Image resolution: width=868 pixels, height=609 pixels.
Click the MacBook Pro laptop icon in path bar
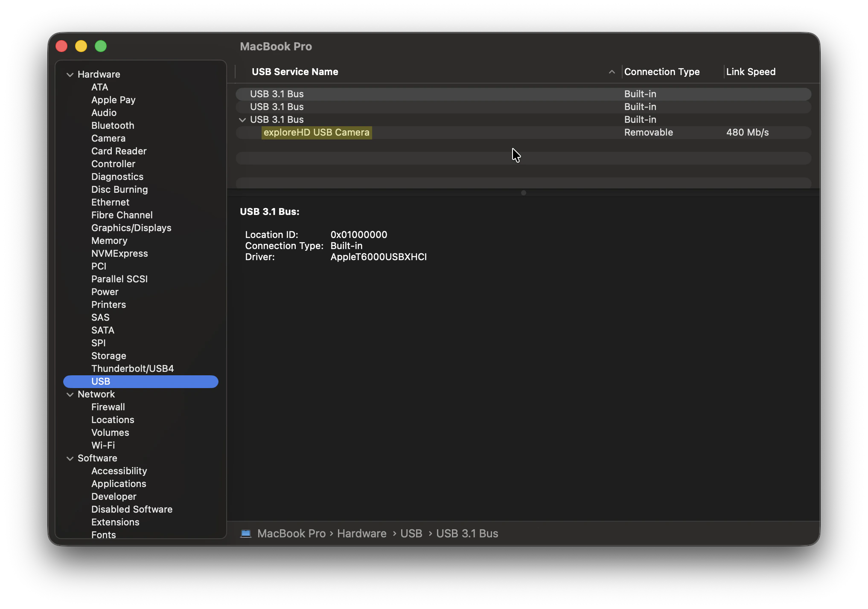click(x=246, y=534)
